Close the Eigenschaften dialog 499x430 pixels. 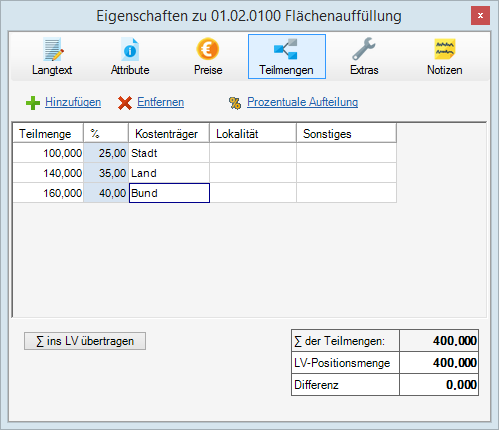pos(480,16)
